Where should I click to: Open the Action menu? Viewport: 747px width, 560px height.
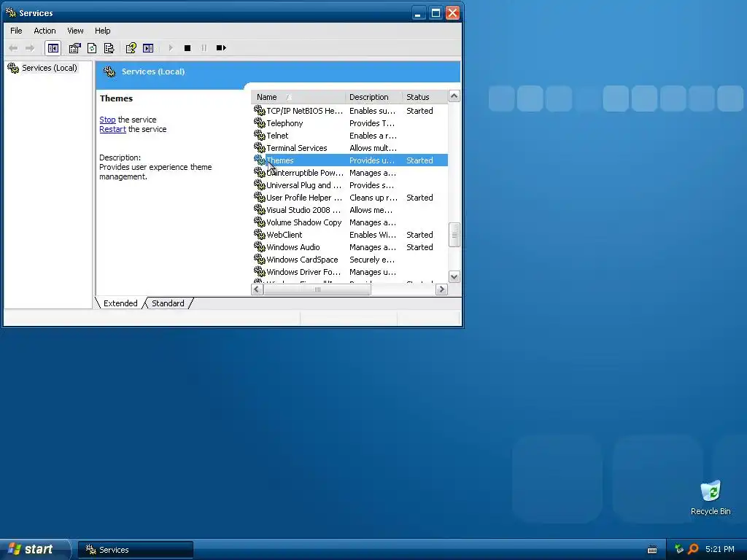(44, 31)
